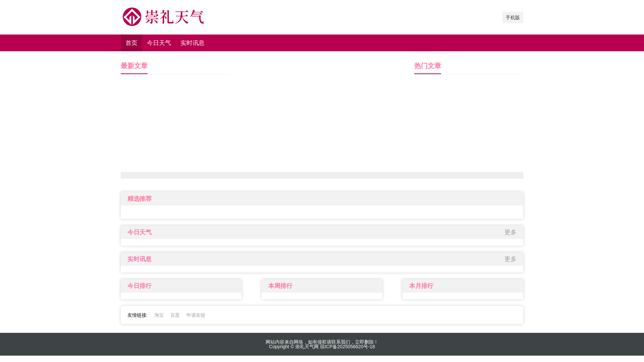Click the 本月排行 ranking heading
Screen dimensions: 644x362
tap(421, 286)
